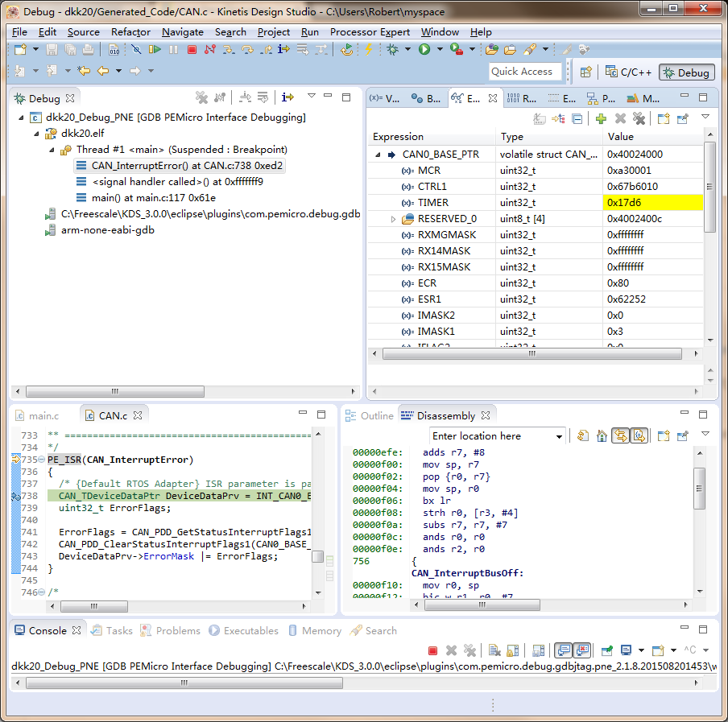Open Debug view menu triangle
Viewport: 728px width, 722px height.
coord(312,96)
